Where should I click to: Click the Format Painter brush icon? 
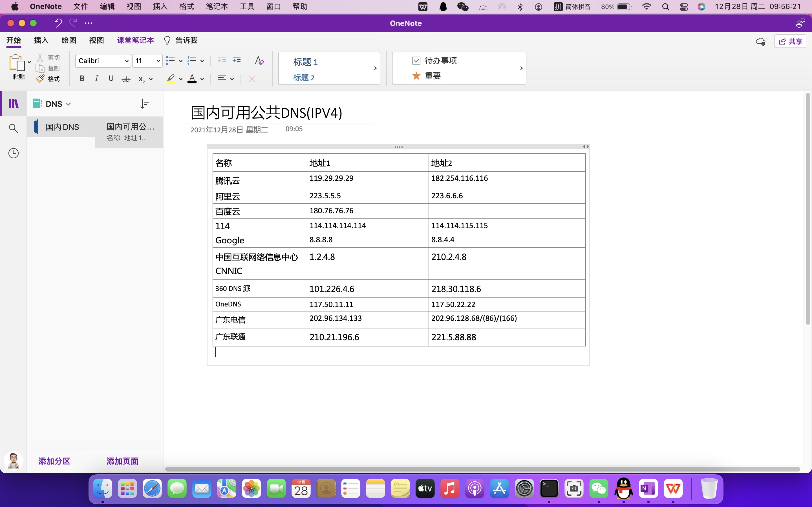pos(41,79)
